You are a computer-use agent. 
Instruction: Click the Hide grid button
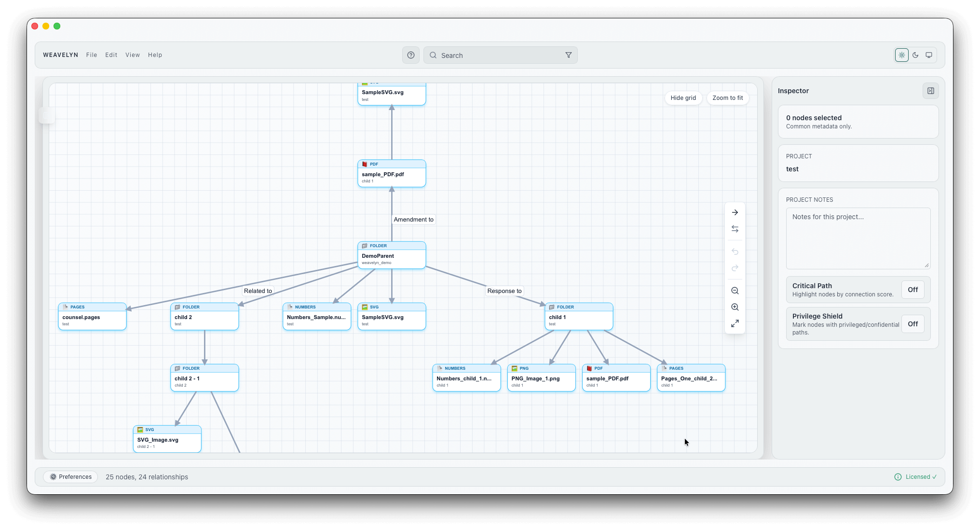click(x=683, y=98)
